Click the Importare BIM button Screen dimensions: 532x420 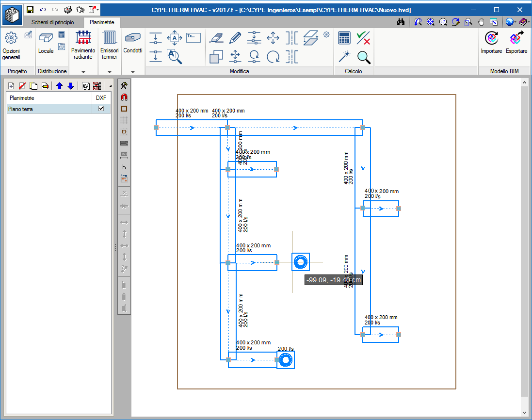pos(491,42)
